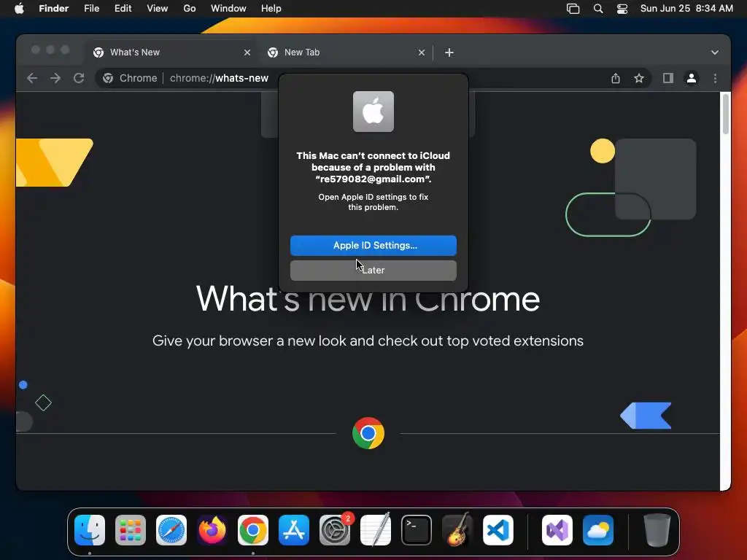Launch Terminal from the Dock

point(417,530)
